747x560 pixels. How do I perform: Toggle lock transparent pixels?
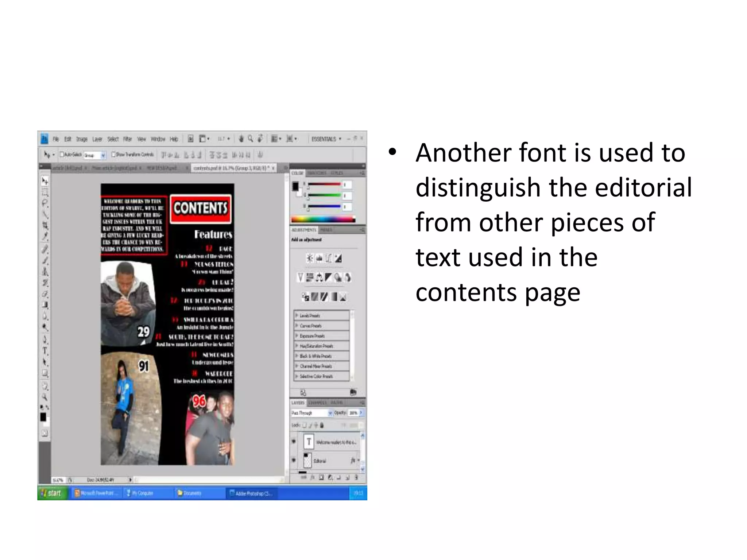coord(305,425)
